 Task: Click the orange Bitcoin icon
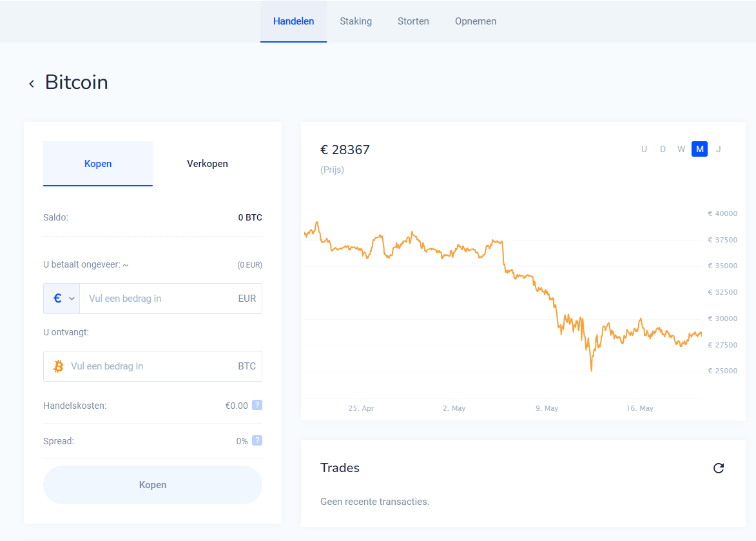(58, 366)
